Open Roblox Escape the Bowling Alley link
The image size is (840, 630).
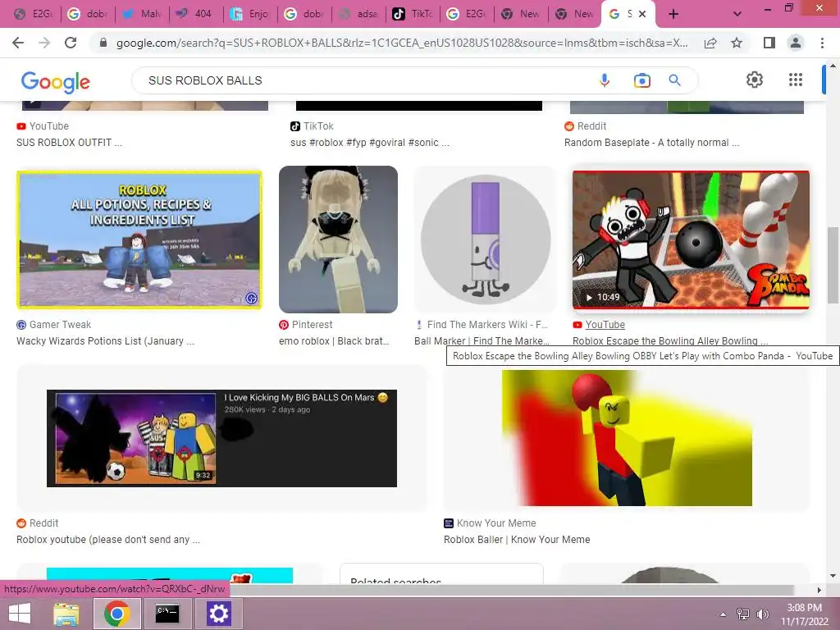(x=670, y=340)
